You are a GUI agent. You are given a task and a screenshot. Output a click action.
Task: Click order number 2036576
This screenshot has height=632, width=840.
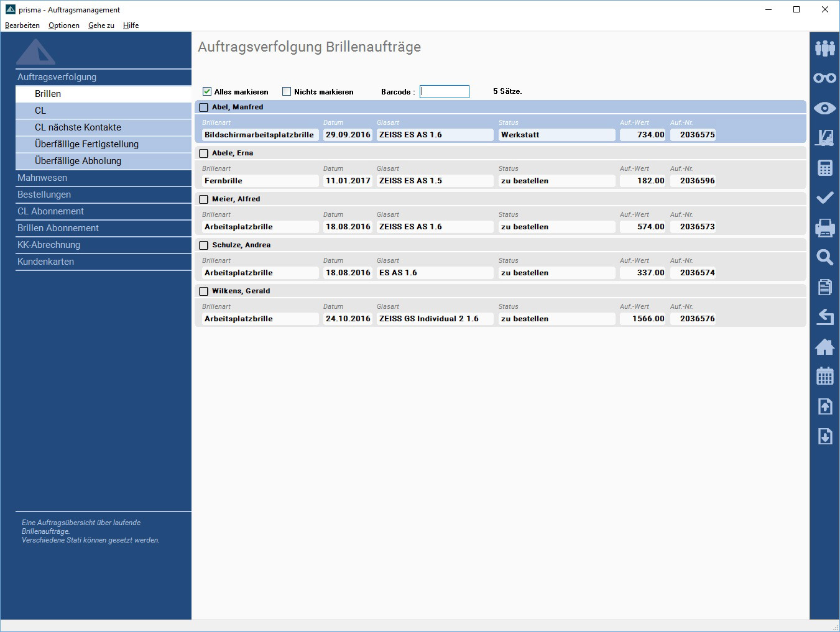pos(693,319)
